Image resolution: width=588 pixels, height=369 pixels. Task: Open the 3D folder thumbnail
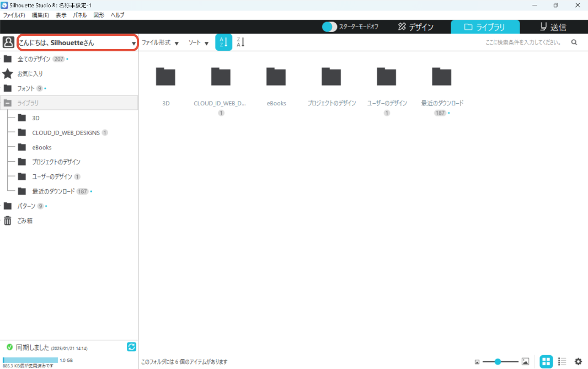tap(165, 77)
